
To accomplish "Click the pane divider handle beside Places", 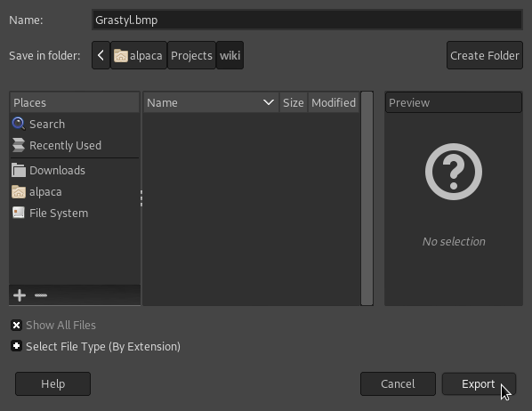I will pyautogui.click(x=141, y=198).
